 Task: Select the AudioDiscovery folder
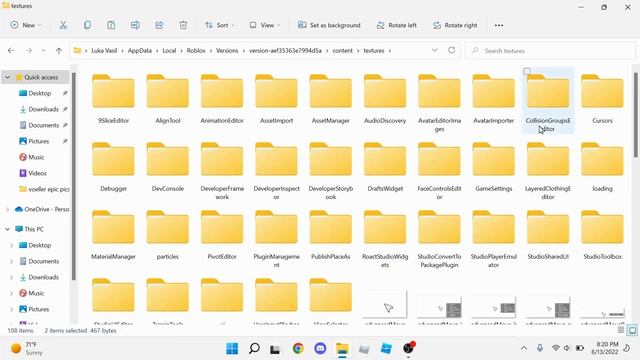click(385, 99)
